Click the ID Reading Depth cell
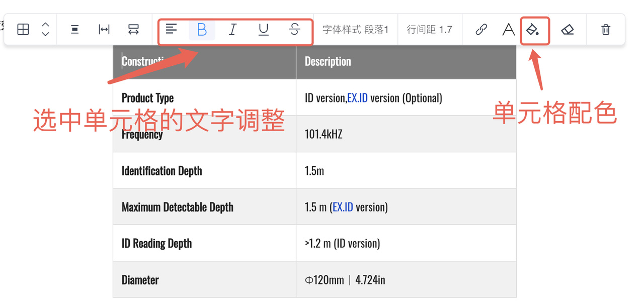The image size is (644, 302). tap(204, 243)
